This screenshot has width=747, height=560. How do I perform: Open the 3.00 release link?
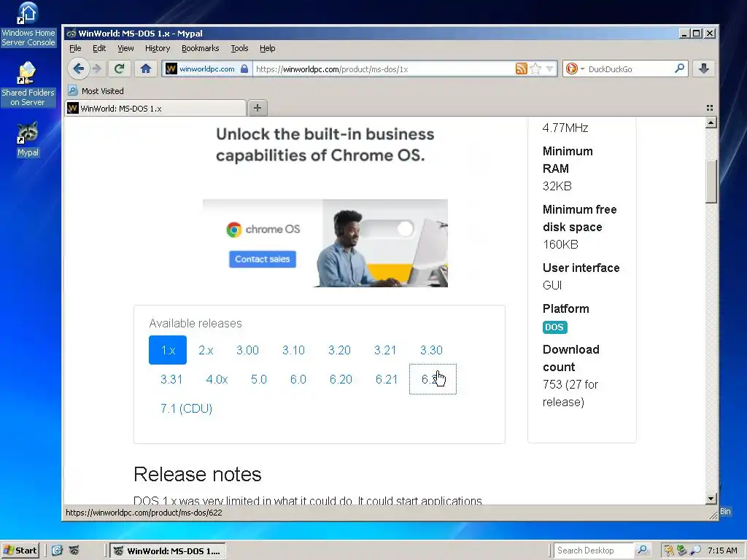click(x=247, y=350)
